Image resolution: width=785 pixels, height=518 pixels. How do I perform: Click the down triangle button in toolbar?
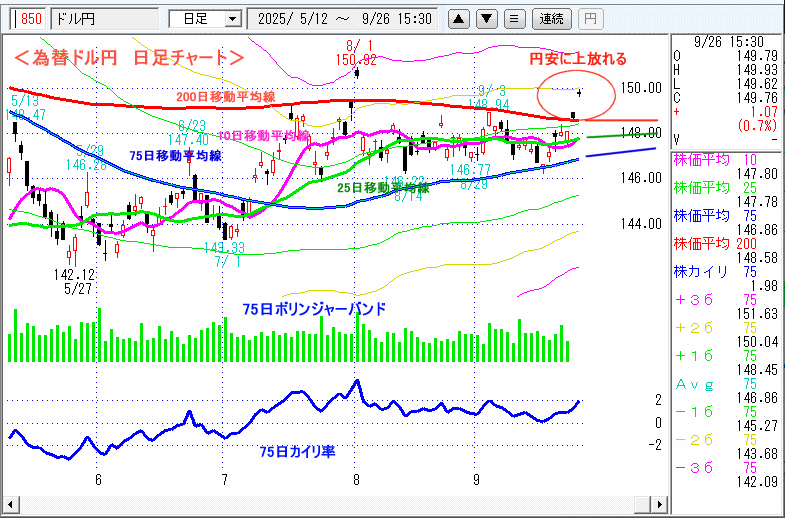pyautogui.click(x=486, y=18)
